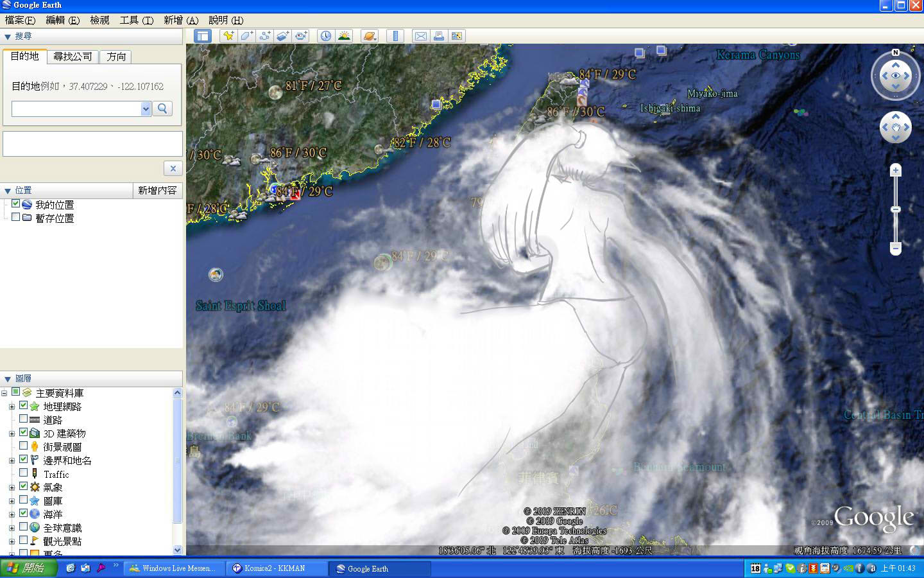Open the 編輯(E) menu
This screenshot has height=578, width=924.
click(x=63, y=20)
